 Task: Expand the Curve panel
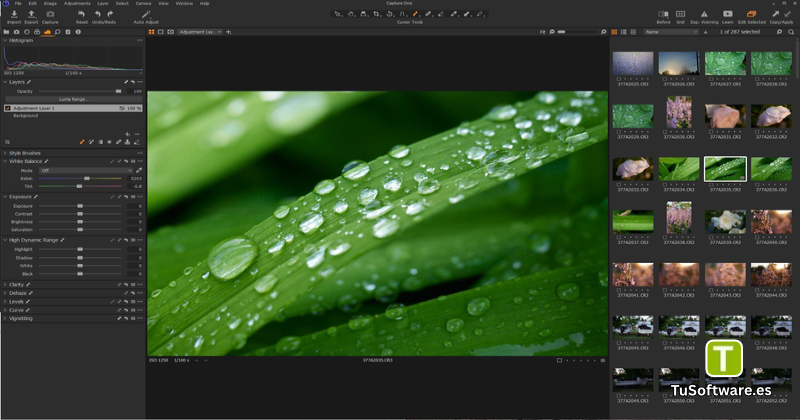tap(5, 310)
